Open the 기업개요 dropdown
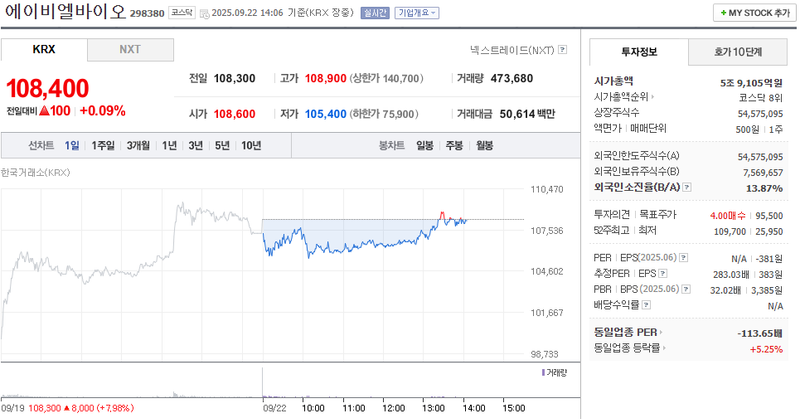Screen dimensions: 800x419 pos(416,13)
